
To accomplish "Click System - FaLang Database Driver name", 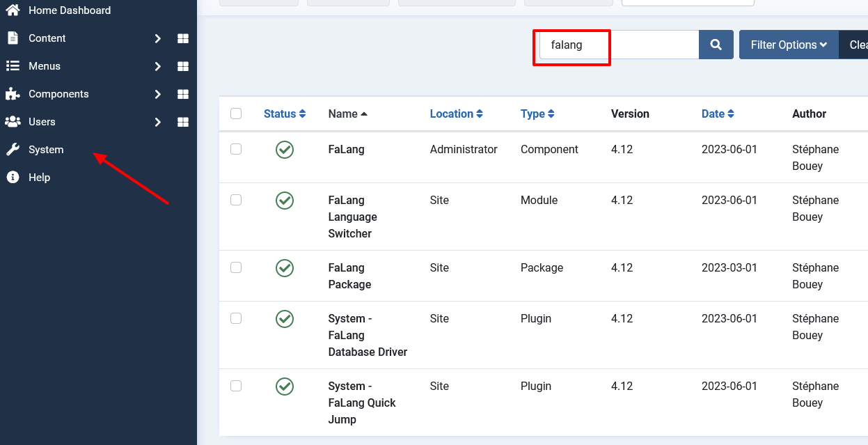I will (x=368, y=335).
